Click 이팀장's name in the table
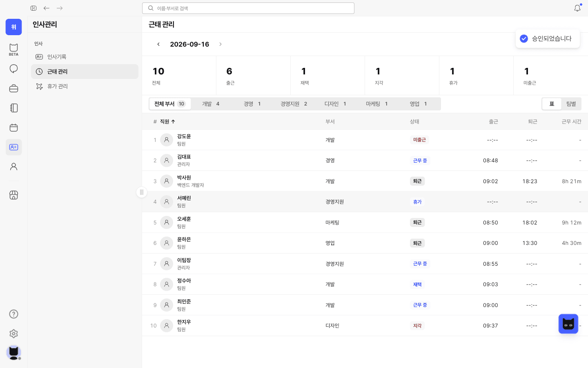Image resolution: width=588 pixels, height=368 pixels. [184, 260]
